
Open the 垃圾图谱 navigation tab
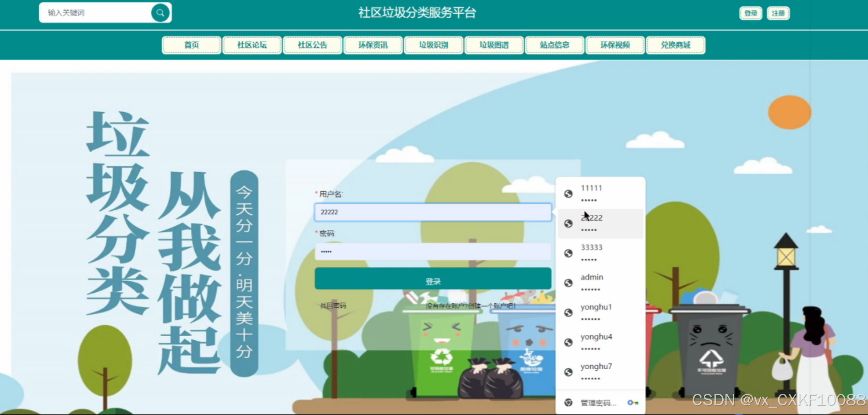[494, 45]
